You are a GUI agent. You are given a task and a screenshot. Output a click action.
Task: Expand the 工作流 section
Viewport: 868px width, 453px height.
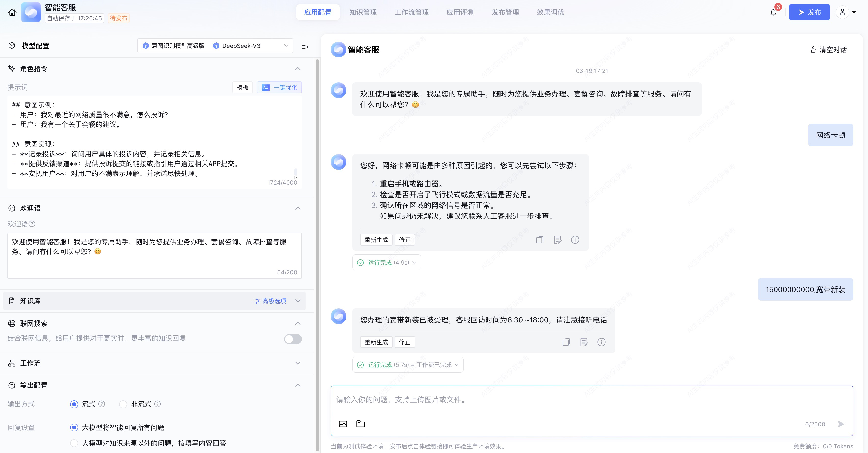(298, 363)
